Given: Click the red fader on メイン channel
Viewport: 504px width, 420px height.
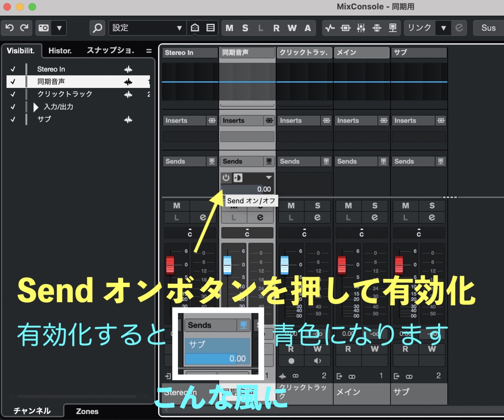Looking at the screenshot, I should [x=342, y=265].
